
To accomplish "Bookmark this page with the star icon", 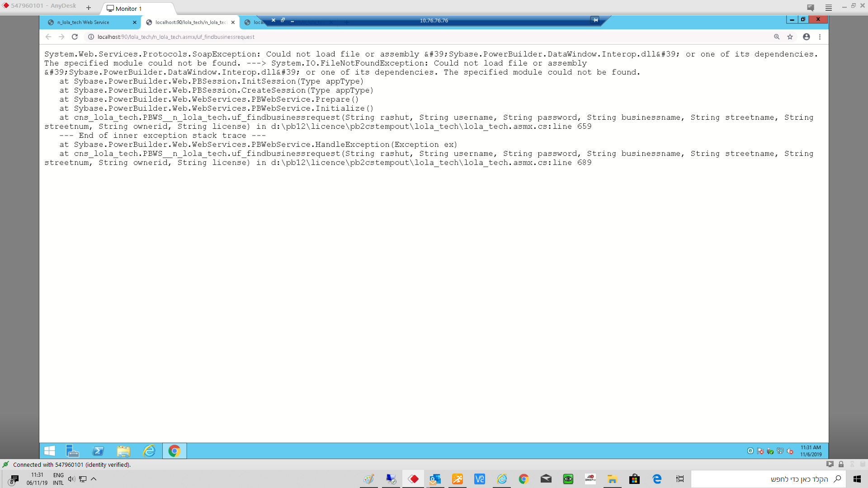I will coord(790,37).
